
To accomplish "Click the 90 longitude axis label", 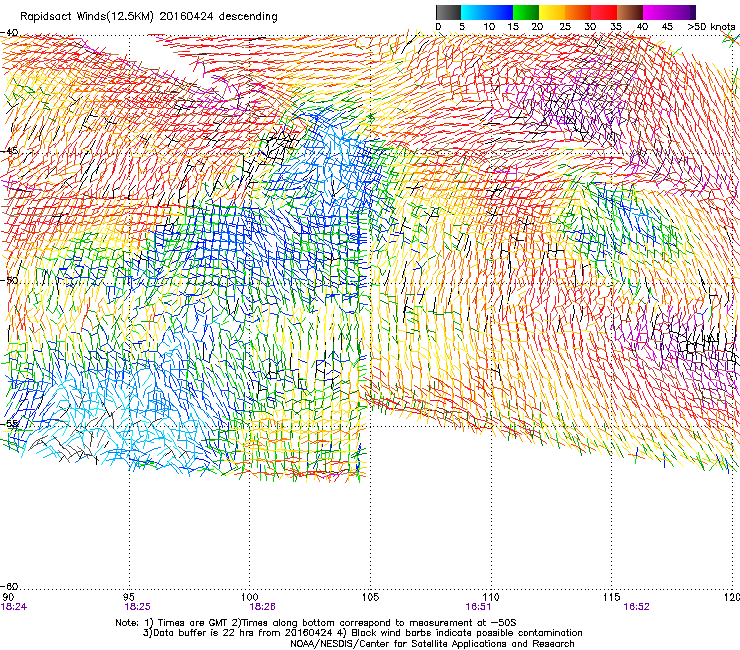I will tap(8, 597).
